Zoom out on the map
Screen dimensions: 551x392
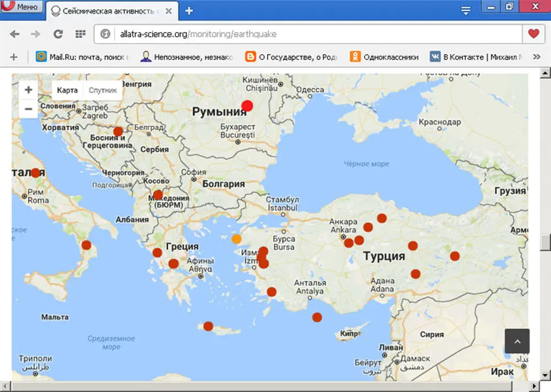29,108
